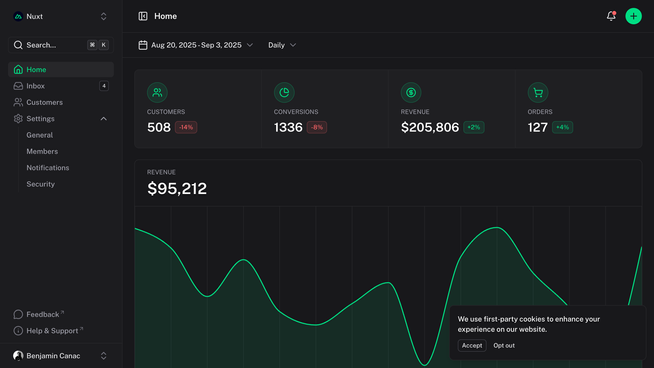Click the Help & Support info icon
Viewport: 654px width, 368px height.
(18, 331)
